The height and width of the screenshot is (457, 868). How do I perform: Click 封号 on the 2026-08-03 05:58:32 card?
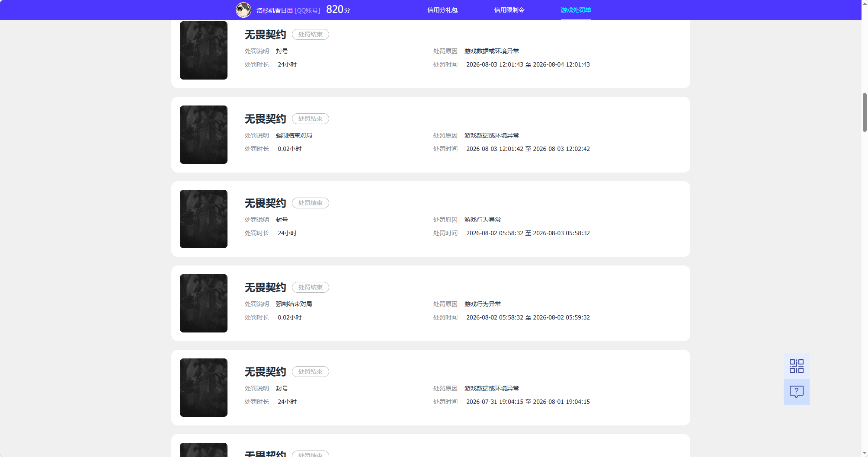click(x=282, y=220)
